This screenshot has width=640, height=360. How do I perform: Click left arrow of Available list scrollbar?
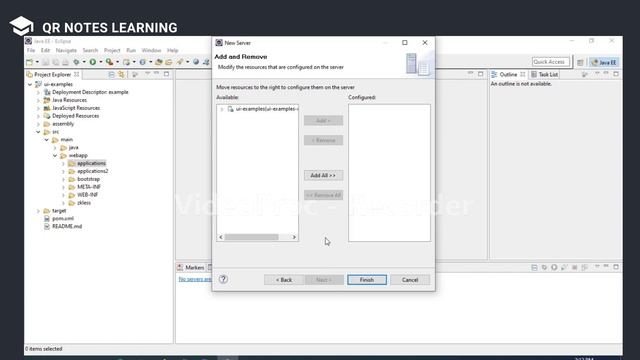[x=221, y=237]
